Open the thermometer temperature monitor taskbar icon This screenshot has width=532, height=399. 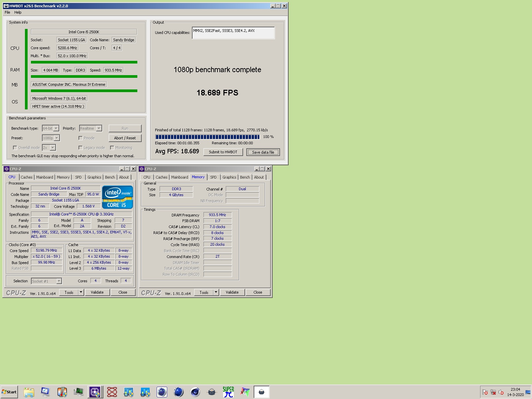coord(62,392)
